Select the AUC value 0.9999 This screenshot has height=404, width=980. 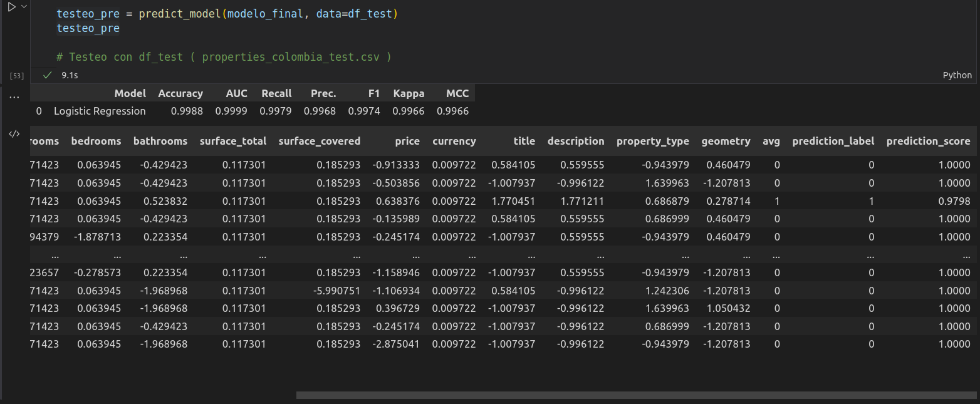click(x=231, y=111)
